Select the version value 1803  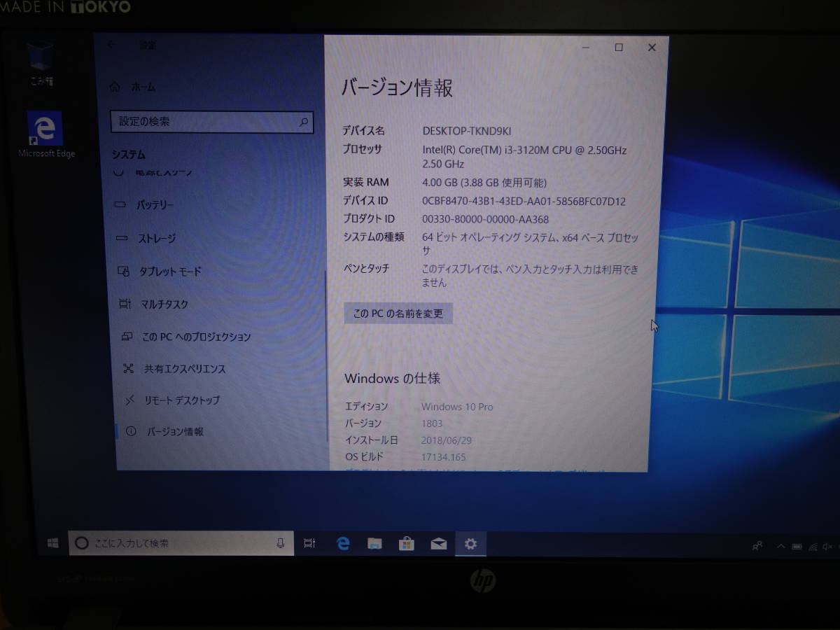coord(432,423)
